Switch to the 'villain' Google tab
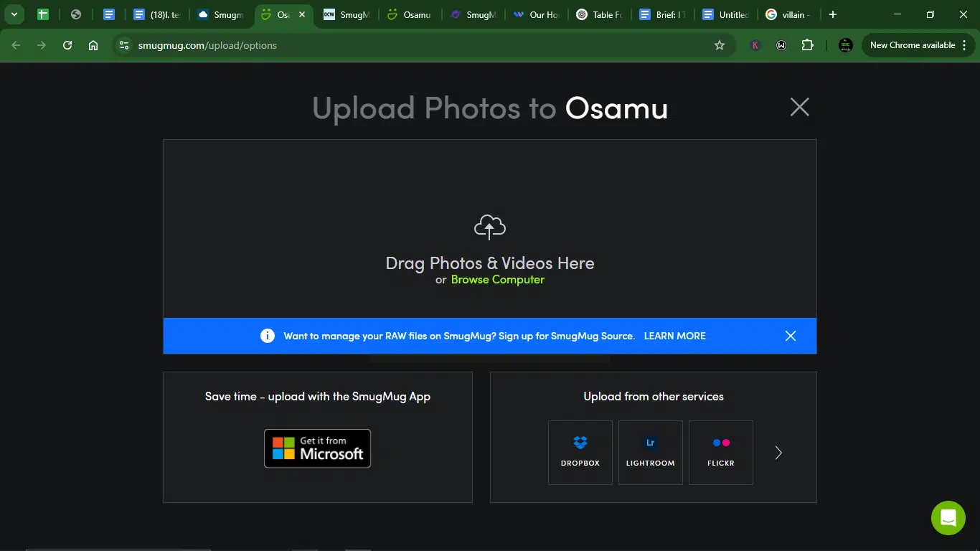Screen dimensions: 980x551 pyautogui.click(x=788, y=14)
